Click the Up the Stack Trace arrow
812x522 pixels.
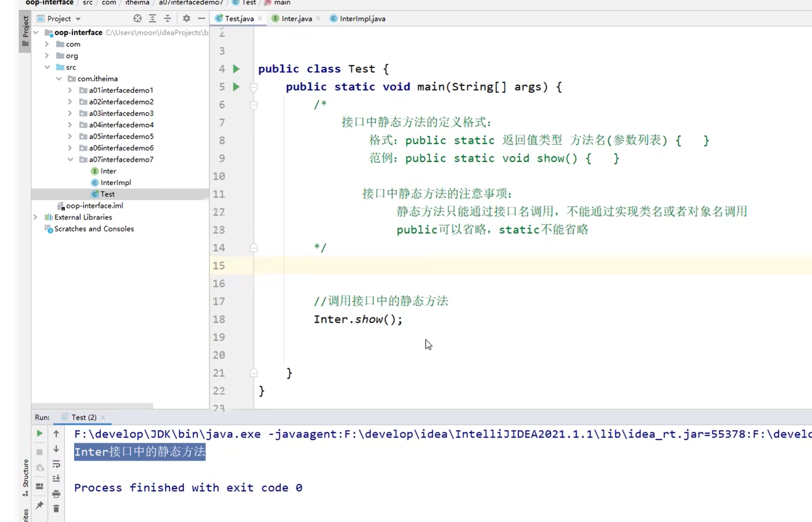pos(56,433)
